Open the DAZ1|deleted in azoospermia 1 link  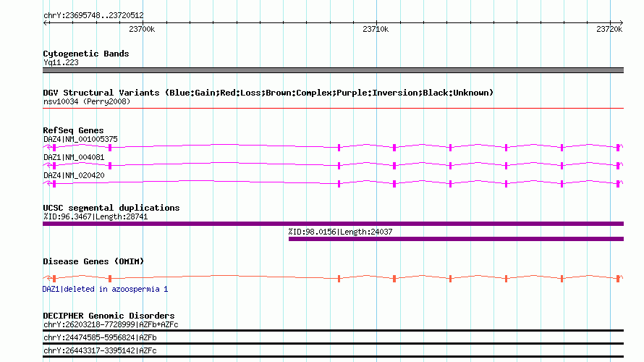click(105, 290)
